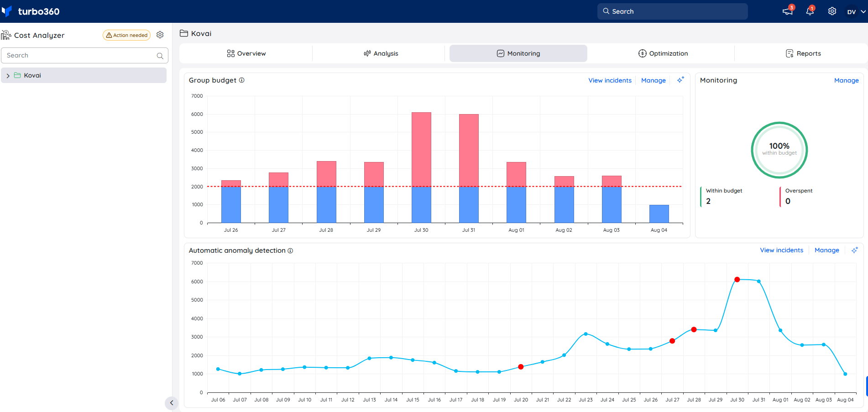This screenshot has width=868, height=412.
Task: Open the notifications bell
Action: coord(810,11)
